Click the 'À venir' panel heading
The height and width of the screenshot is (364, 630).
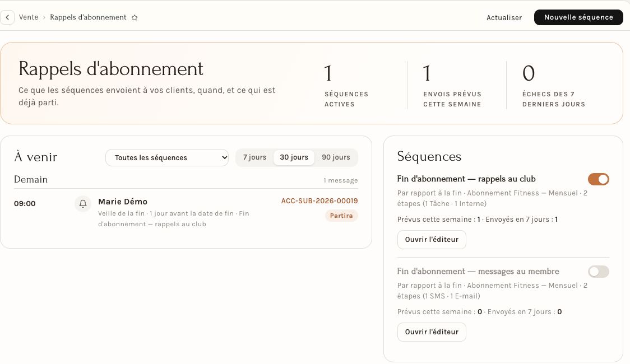pyautogui.click(x=36, y=157)
